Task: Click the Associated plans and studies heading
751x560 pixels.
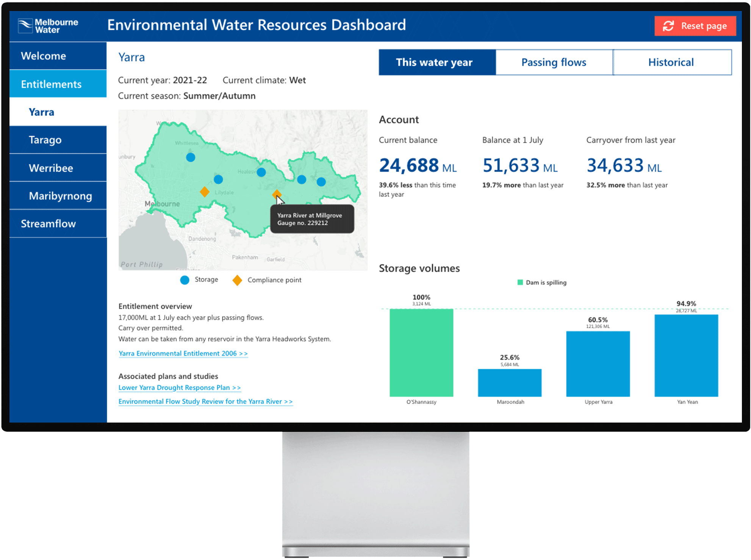Action: point(168,376)
